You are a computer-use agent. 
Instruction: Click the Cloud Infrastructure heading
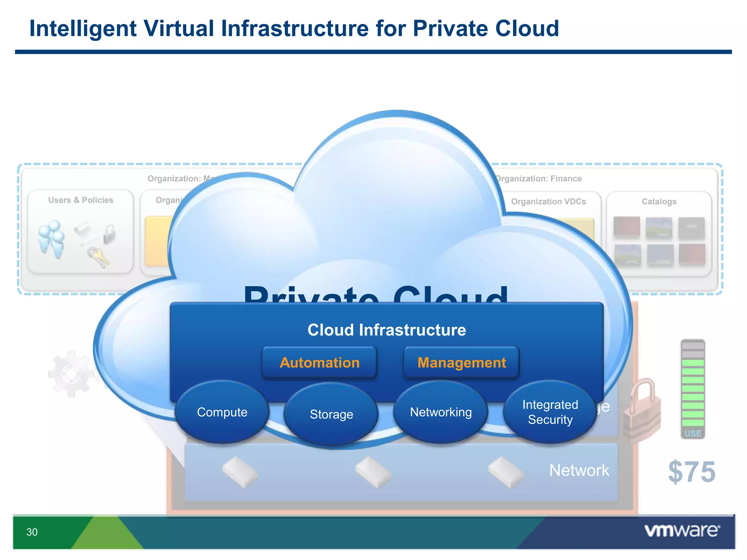click(387, 330)
